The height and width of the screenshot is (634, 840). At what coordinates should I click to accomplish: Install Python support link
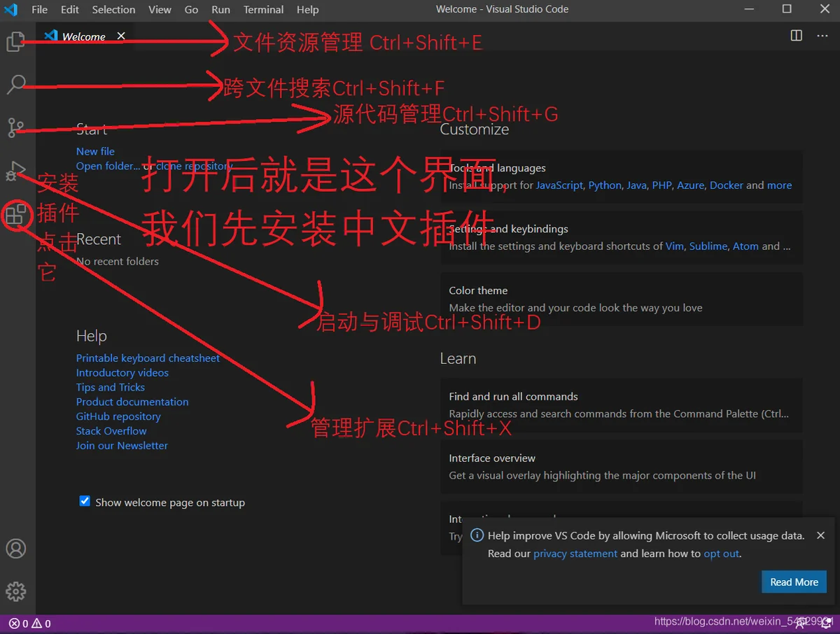tap(605, 185)
